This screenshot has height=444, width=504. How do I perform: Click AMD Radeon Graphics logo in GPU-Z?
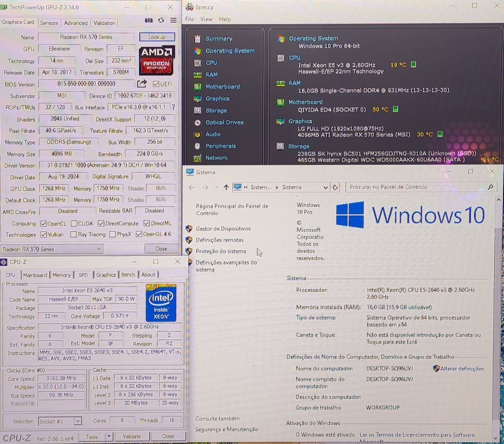(157, 61)
